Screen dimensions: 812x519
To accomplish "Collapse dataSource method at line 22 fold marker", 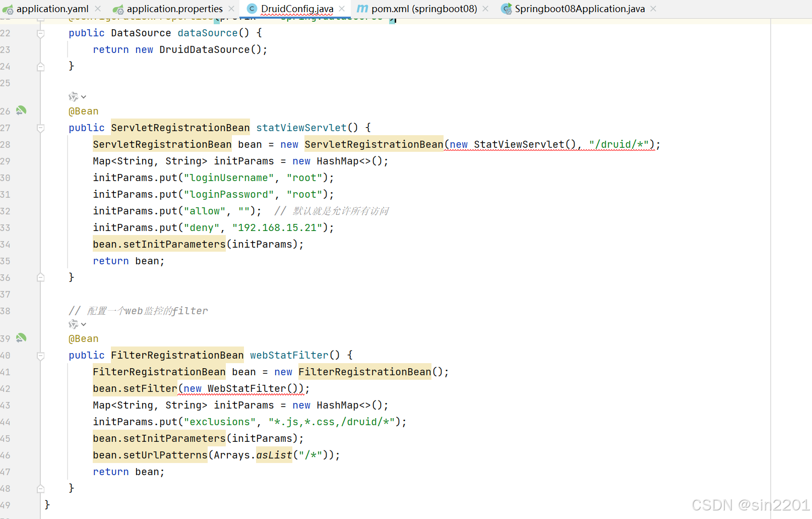I will (41, 33).
